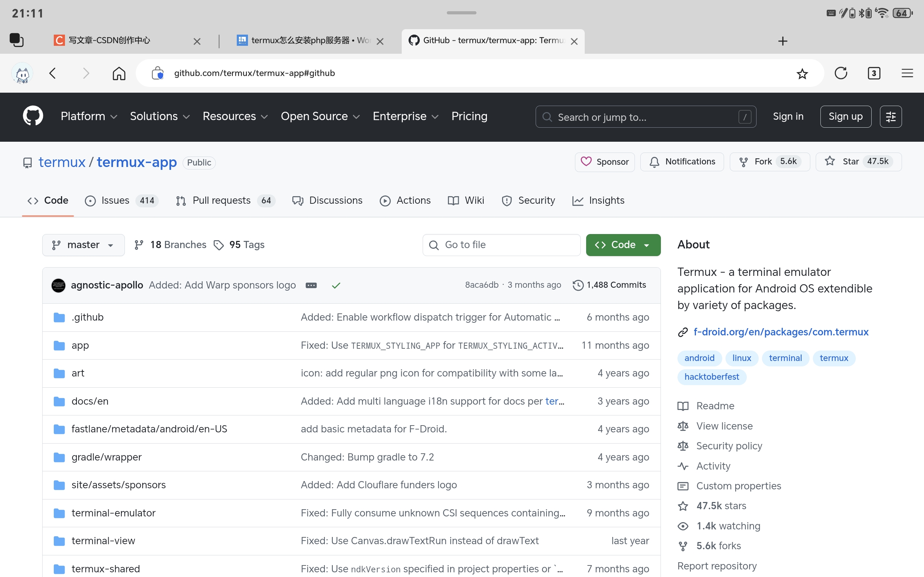Open browser home page icon

coord(119,73)
